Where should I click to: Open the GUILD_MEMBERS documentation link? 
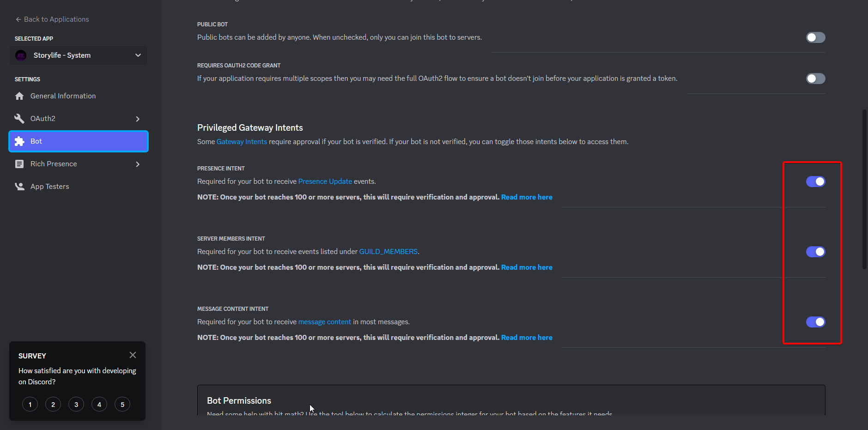tap(388, 252)
